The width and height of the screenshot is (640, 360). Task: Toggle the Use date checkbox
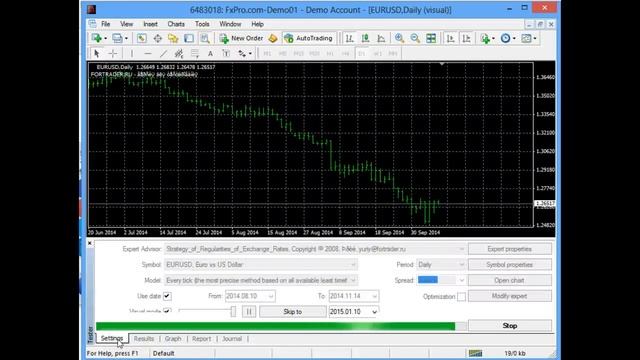[x=167, y=296]
